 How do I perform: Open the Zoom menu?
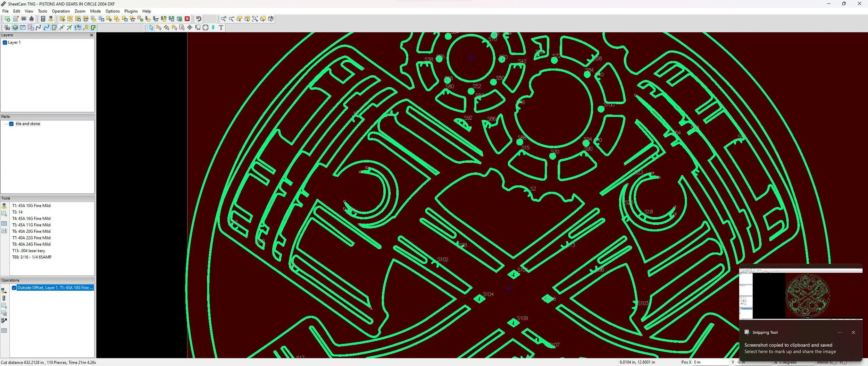80,11
